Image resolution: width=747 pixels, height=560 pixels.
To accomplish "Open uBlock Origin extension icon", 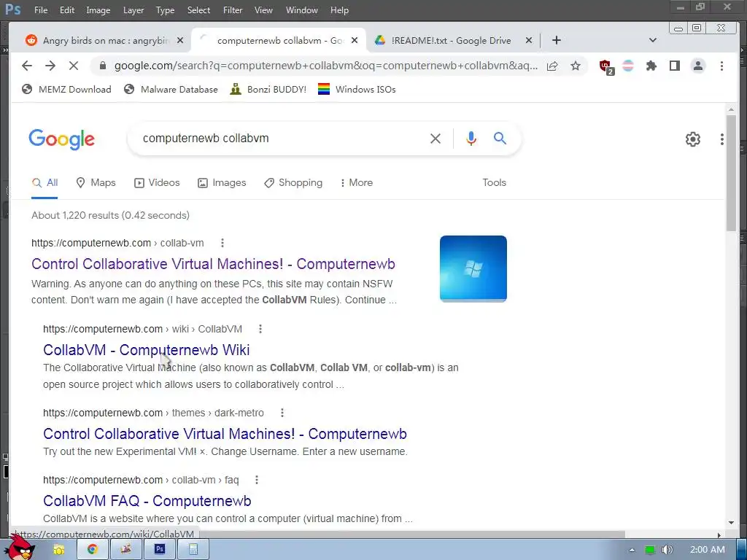I will click(x=605, y=66).
